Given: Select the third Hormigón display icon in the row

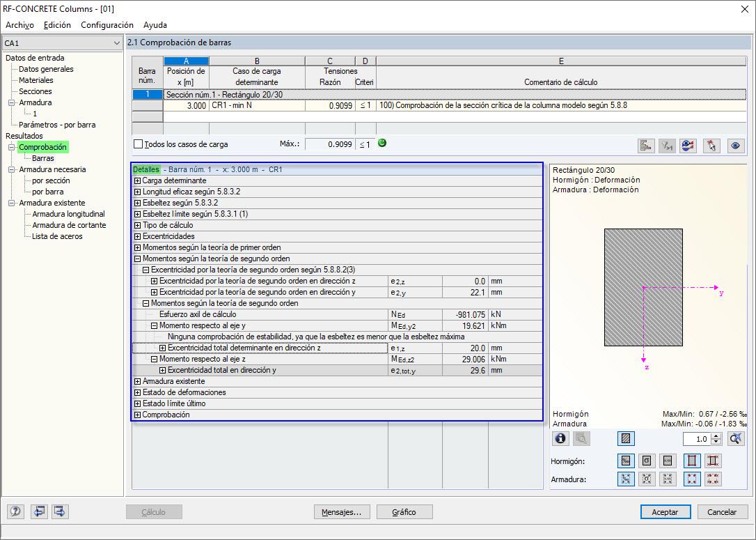Looking at the screenshot, I should (x=668, y=461).
